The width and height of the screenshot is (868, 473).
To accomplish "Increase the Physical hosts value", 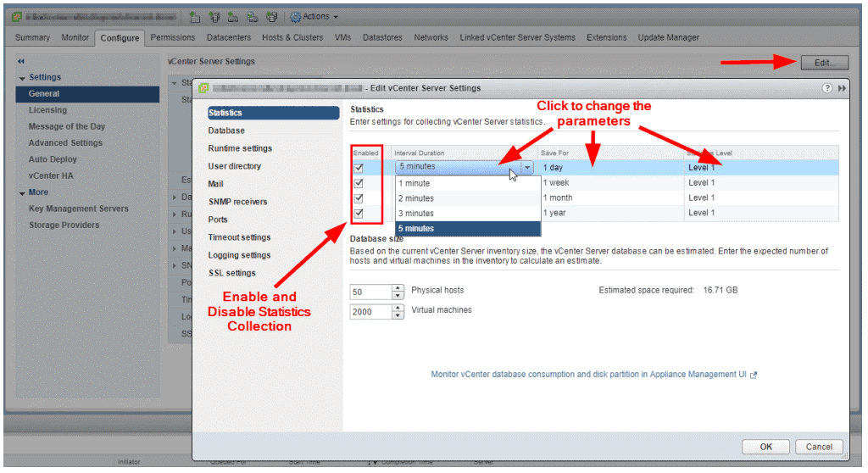I will [x=398, y=288].
